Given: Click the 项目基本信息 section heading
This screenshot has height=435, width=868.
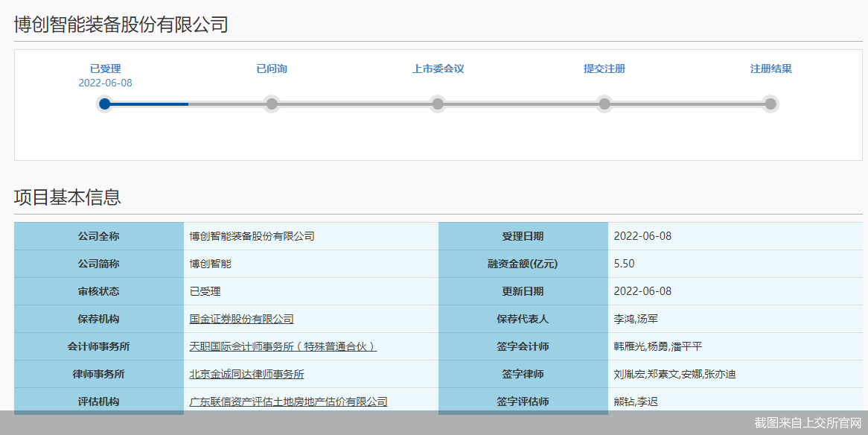Looking at the screenshot, I should [x=67, y=197].
